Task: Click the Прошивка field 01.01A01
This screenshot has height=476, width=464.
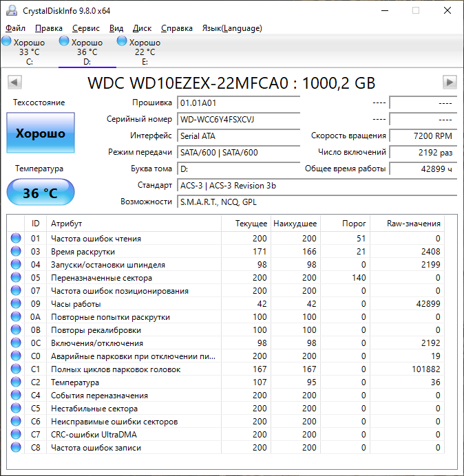Action: (x=238, y=103)
